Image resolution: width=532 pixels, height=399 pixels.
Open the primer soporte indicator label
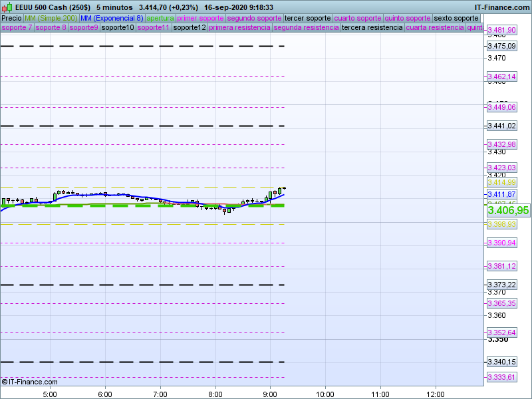coord(200,18)
